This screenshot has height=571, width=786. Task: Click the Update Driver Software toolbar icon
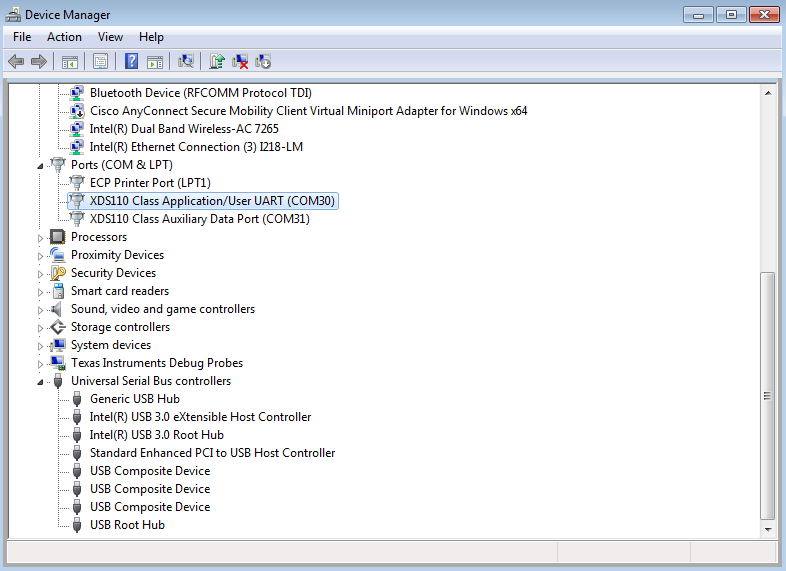point(217,61)
